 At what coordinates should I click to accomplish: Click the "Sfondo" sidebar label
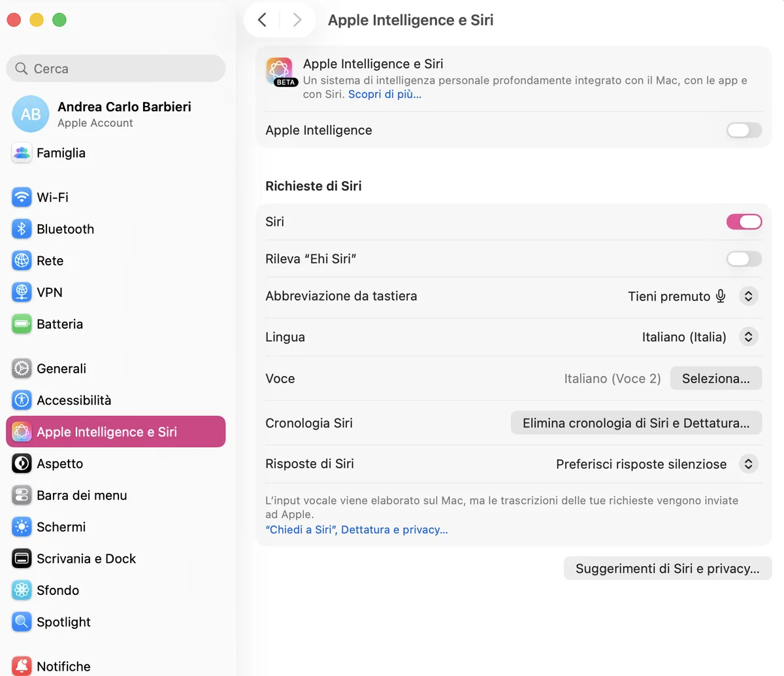[58, 590]
